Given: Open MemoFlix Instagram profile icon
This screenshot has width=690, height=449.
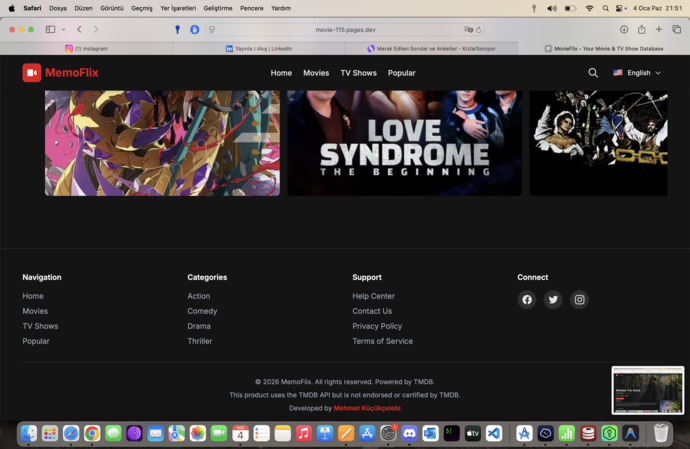Looking at the screenshot, I should point(580,300).
